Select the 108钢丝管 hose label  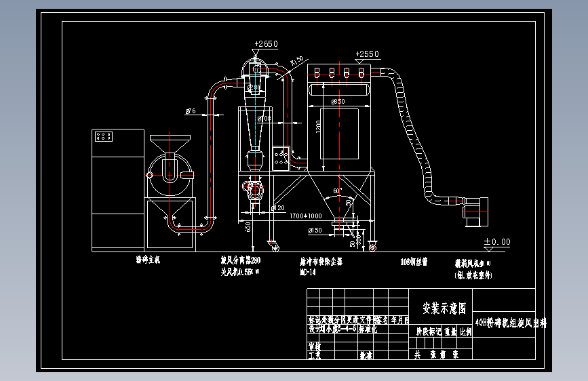(414, 262)
